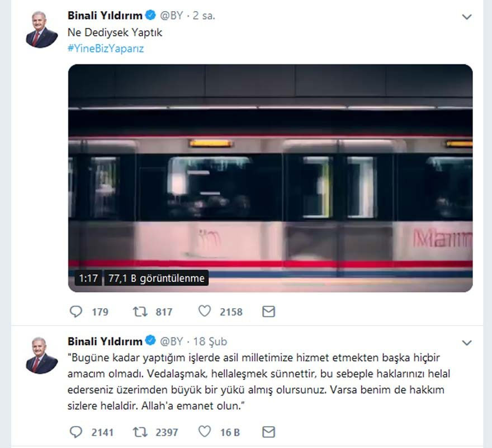This screenshot has height=448, width=492.
Task: Share 18 Şub tweet via envelope icon
Action: [x=268, y=432]
